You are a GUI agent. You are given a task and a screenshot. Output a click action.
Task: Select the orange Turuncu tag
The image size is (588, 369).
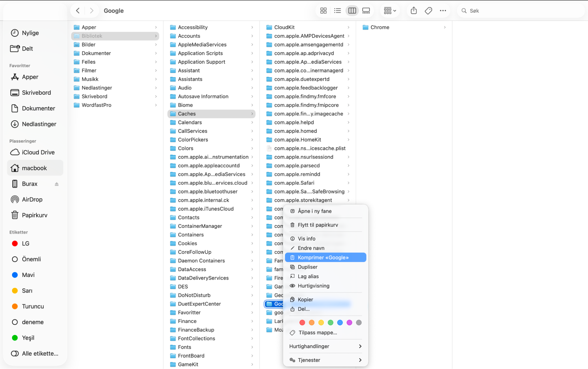point(35,306)
